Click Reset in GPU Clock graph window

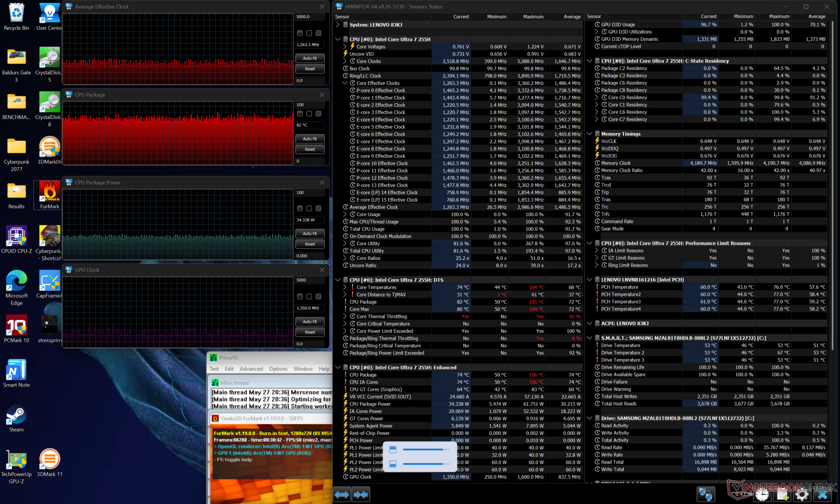tap(310, 332)
